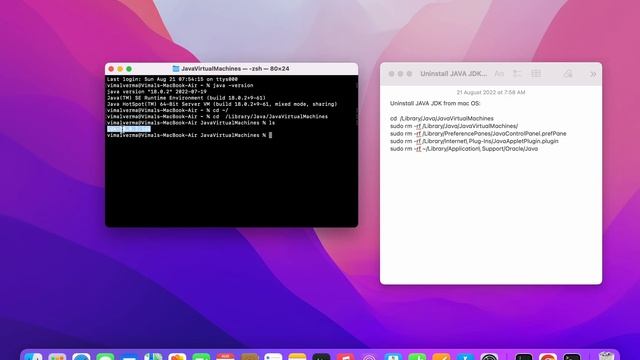Viewport: 640px width, 360px height.
Task: Click the note date '21 August 2022'
Action: coord(491,93)
